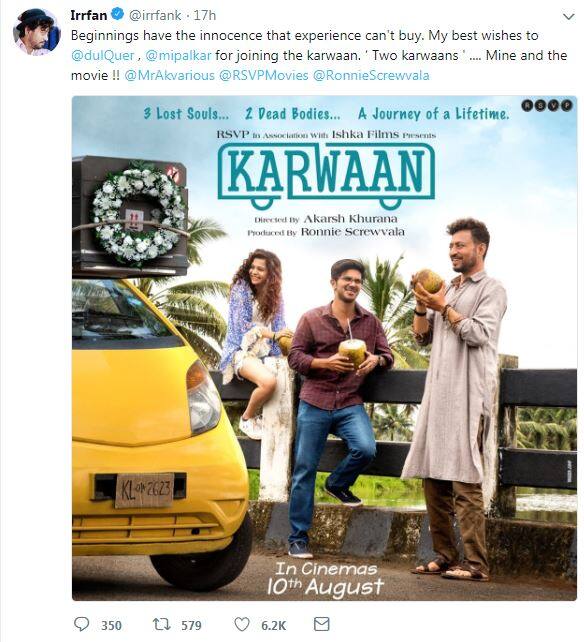Click the Irrfan display name
The height and width of the screenshot is (642, 584).
[x=88, y=15]
